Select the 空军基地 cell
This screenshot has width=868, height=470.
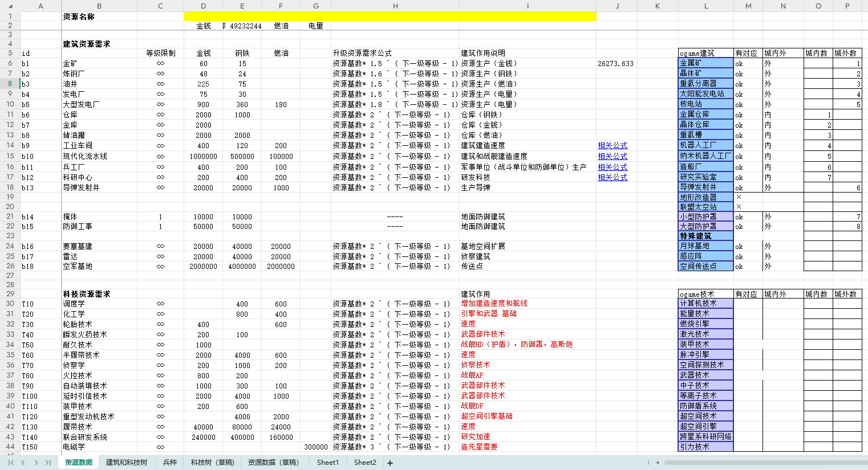[99, 267]
